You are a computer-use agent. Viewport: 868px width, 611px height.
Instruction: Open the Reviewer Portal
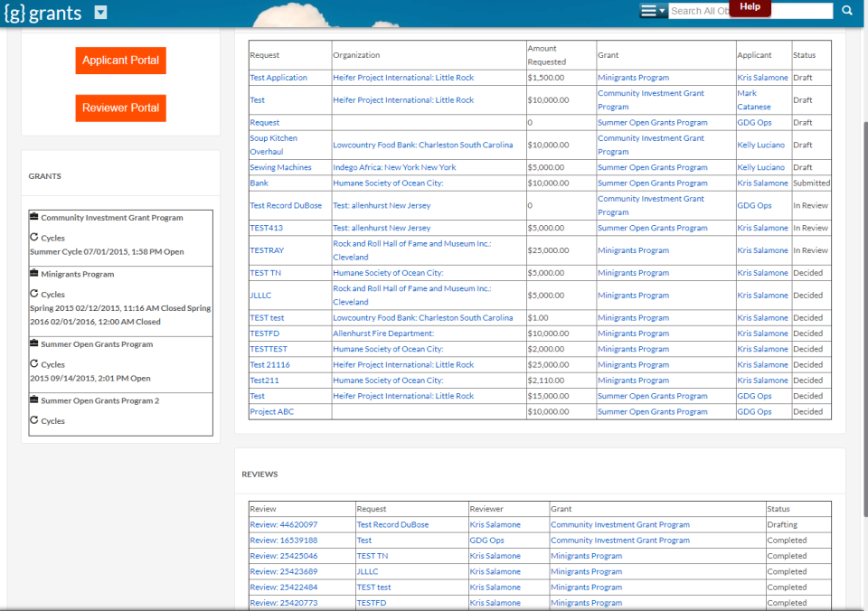point(120,108)
